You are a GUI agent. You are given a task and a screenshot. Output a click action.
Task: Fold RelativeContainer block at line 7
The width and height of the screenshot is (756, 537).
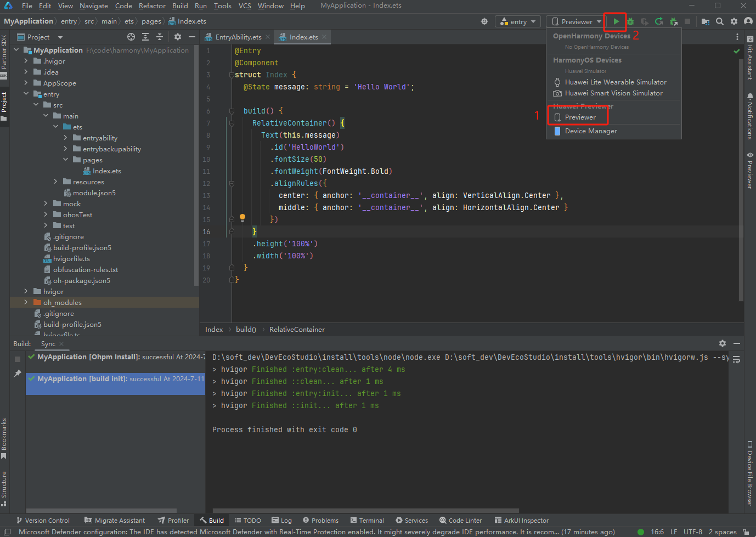232,123
